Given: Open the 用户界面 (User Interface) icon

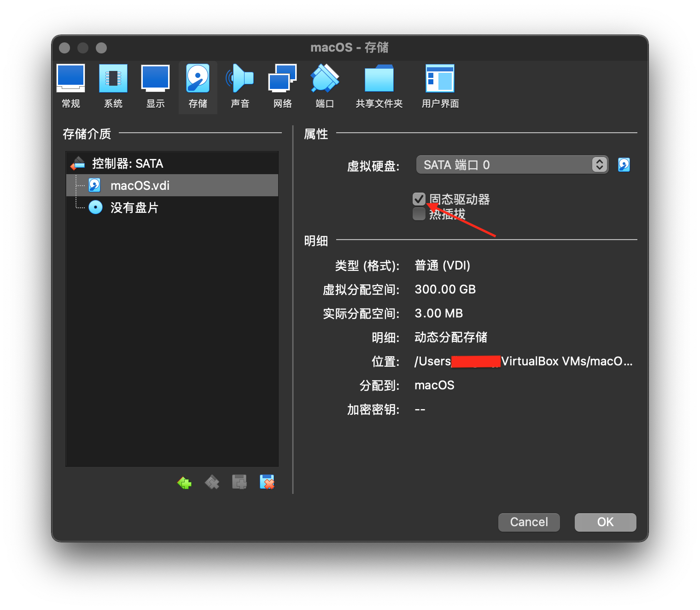Looking at the screenshot, I should (x=440, y=87).
